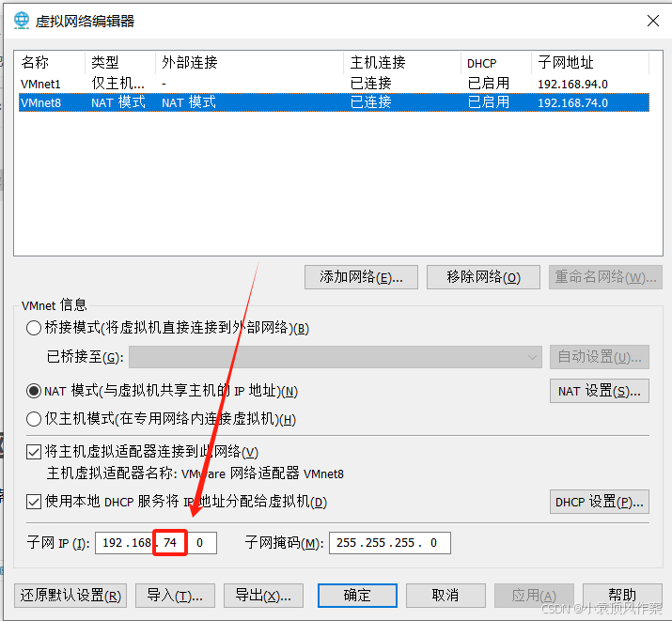Image resolution: width=672 pixels, height=621 pixels.
Task: Click the 子网掩码 255.255.255.0 field
Action: click(389, 543)
